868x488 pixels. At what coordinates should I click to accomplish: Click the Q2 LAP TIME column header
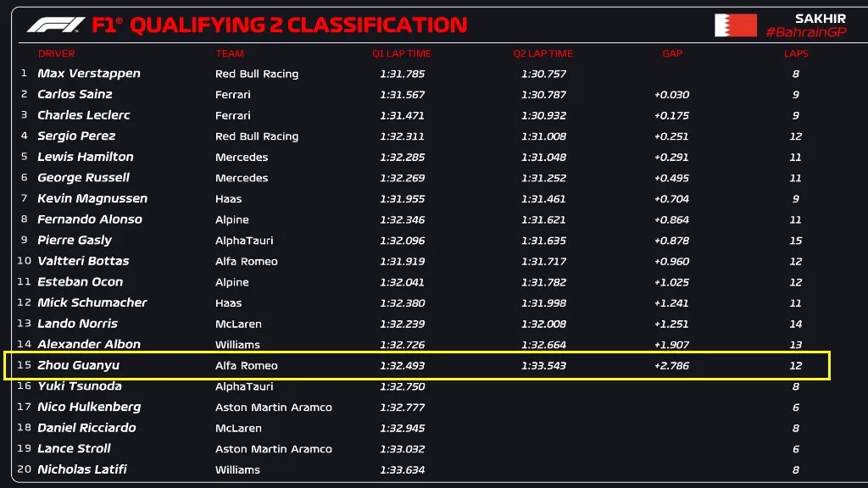tap(543, 53)
